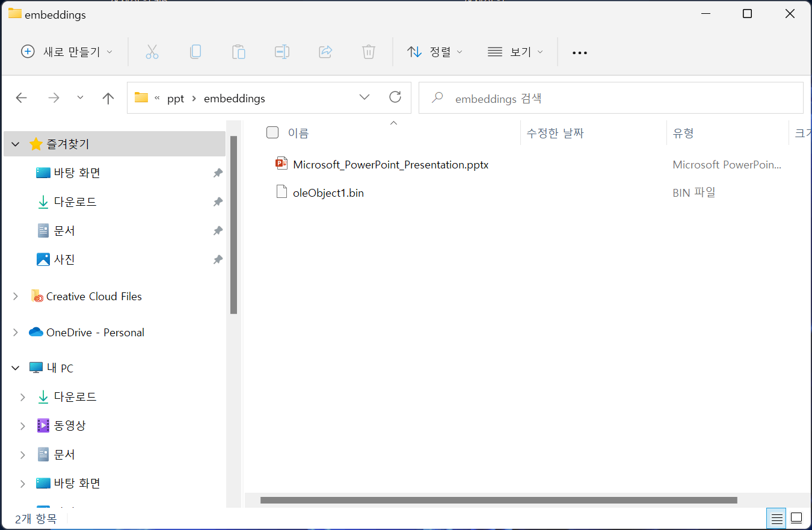Switch to large thumbnails view icon
This screenshot has height=530, width=812.
pyautogui.click(x=796, y=517)
